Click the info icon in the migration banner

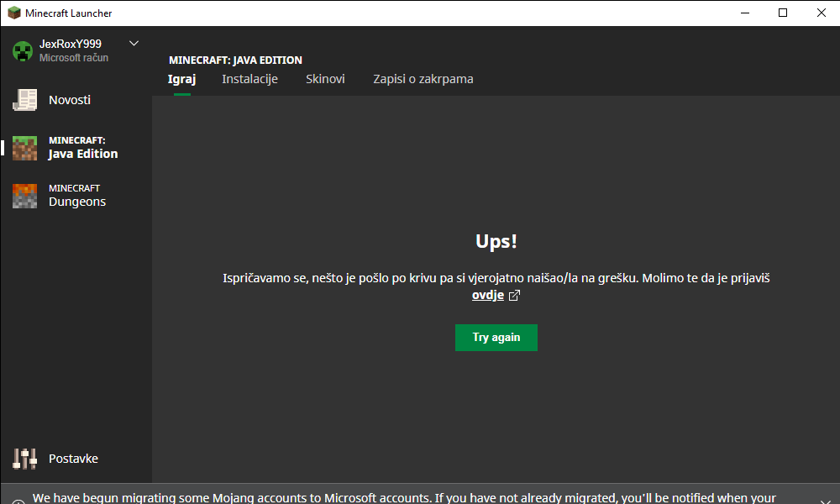coord(18,501)
